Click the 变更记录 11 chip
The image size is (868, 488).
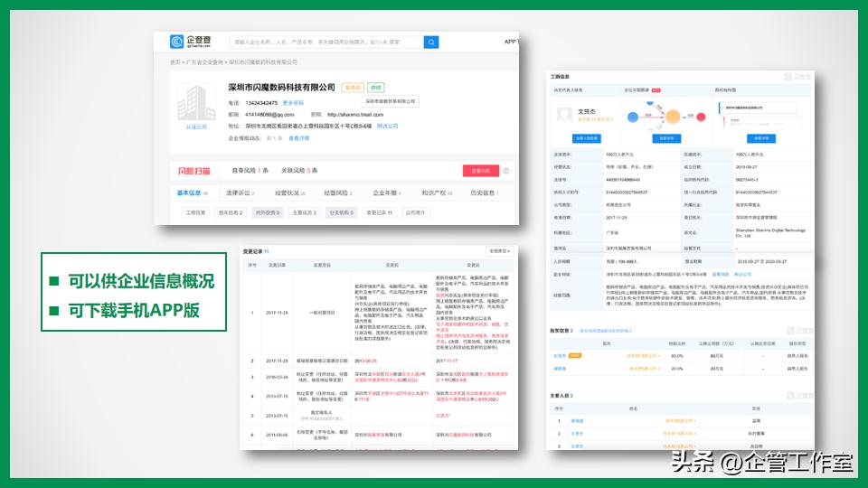pyautogui.click(x=379, y=212)
